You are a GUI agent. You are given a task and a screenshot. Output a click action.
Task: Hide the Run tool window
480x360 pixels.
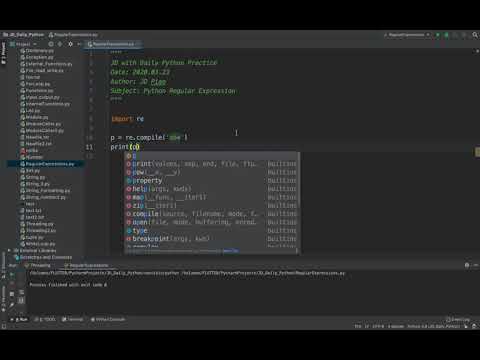click(x=476, y=265)
